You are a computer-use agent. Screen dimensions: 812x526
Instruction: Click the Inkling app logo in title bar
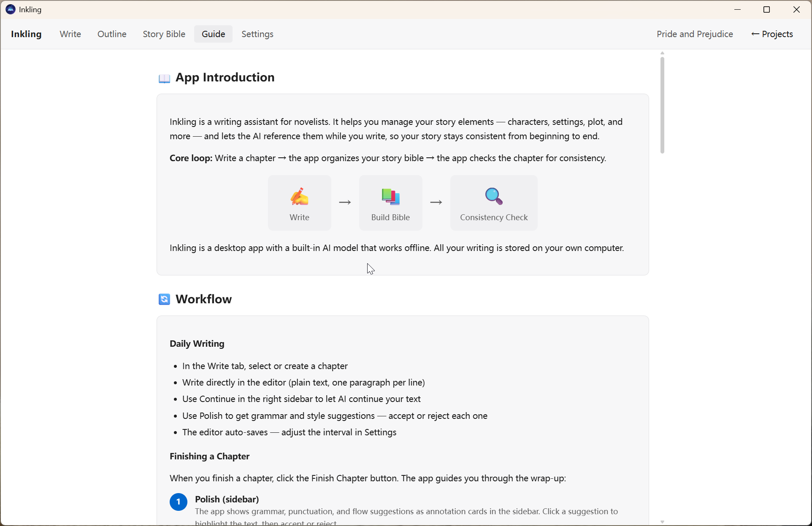pyautogui.click(x=11, y=9)
